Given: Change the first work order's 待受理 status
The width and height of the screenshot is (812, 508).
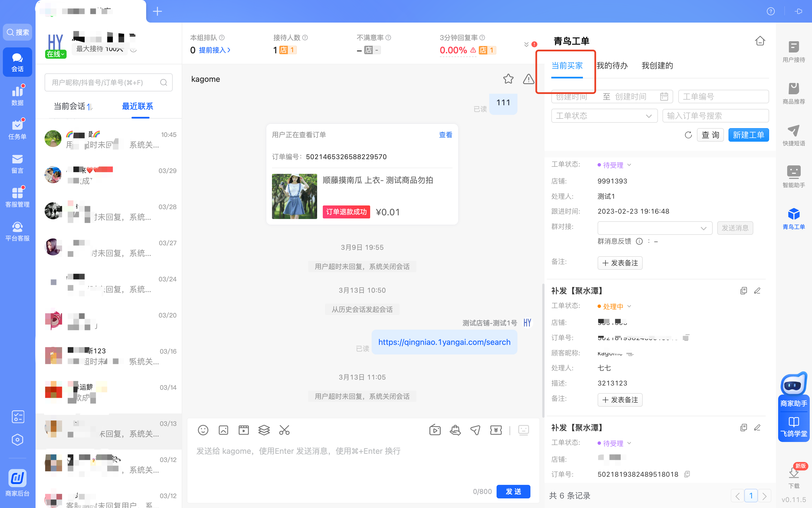Looking at the screenshot, I should 614,165.
